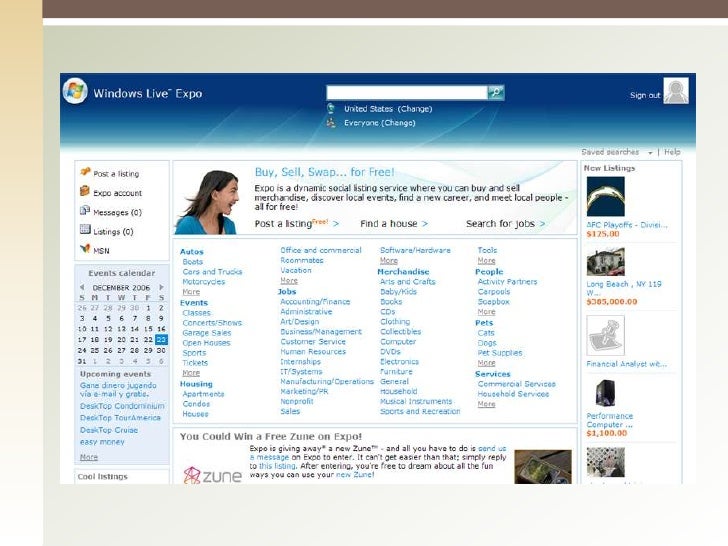
Task: Open Accounting/Finance jobs link
Action: 315,302
